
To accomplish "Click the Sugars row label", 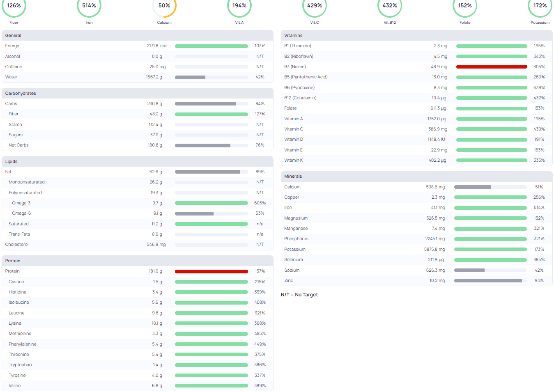I will click(x=16, y=135).
